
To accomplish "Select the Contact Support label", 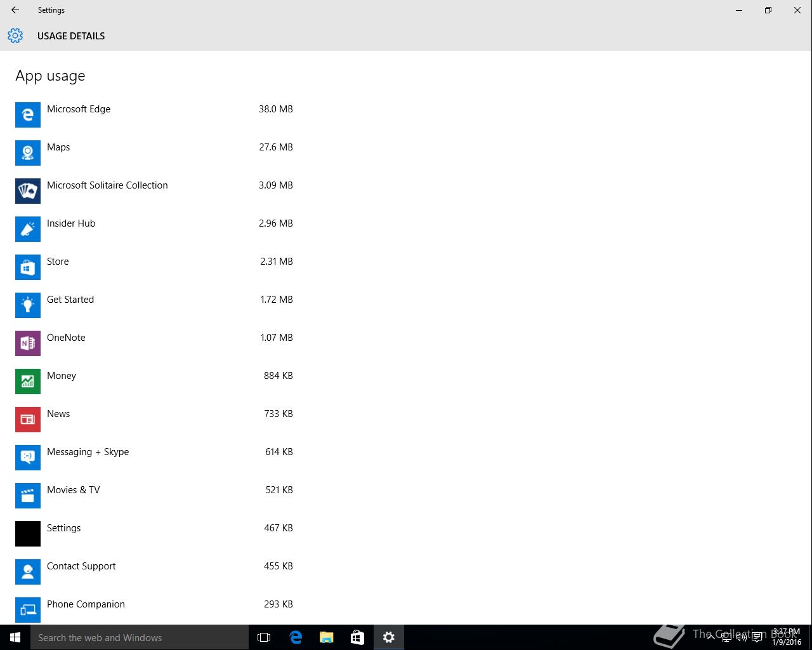I will tap(81, 566).
